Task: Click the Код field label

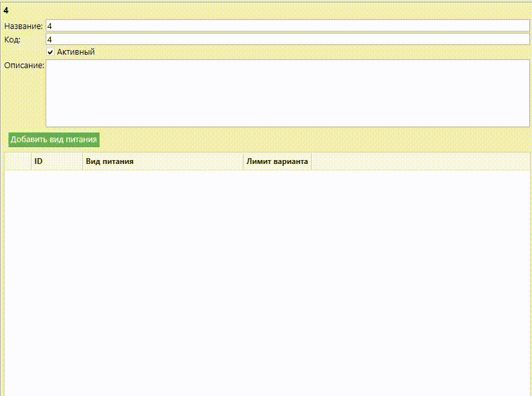Action: [x=12, y=40]
